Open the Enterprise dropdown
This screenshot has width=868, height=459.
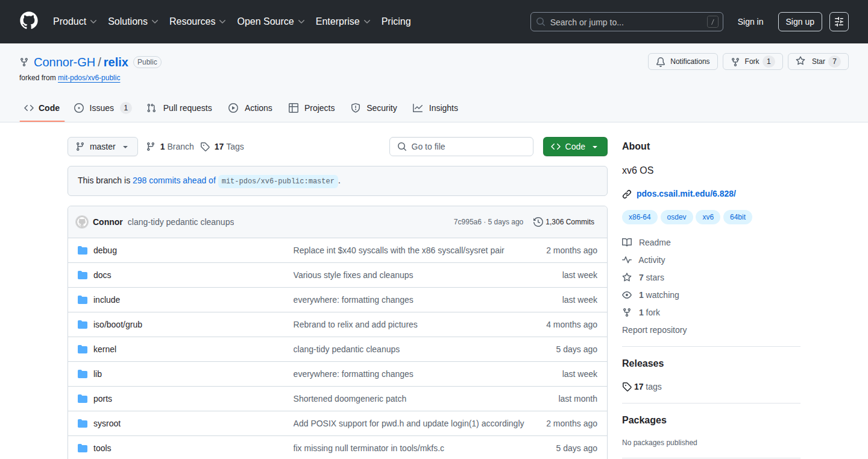[343, 21]
